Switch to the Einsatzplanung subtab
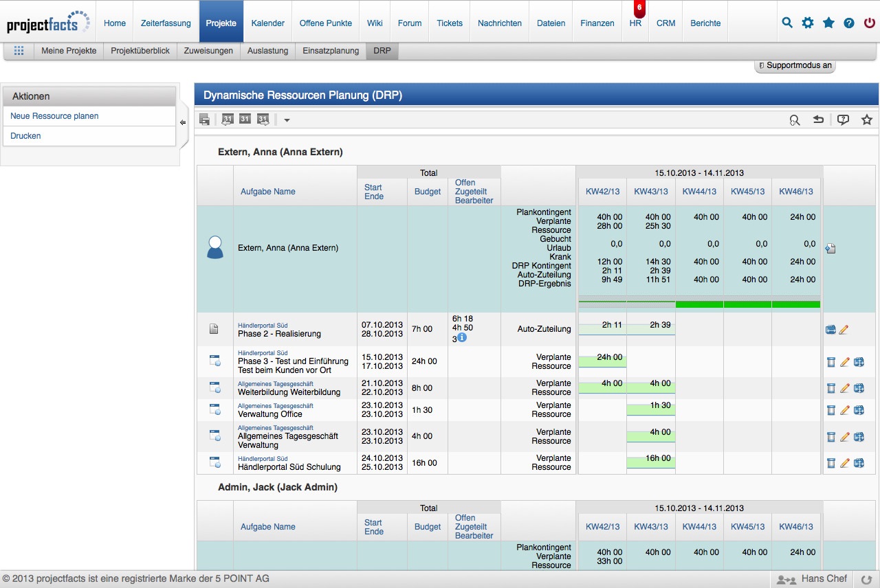 331,51
